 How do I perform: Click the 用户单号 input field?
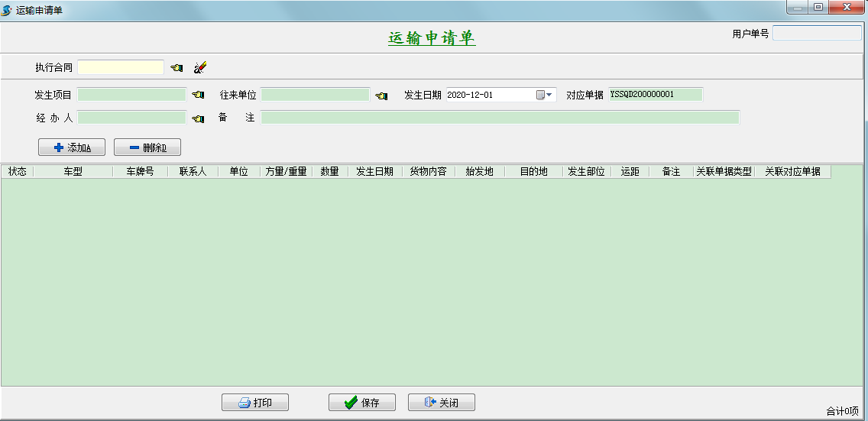point(817,33)
